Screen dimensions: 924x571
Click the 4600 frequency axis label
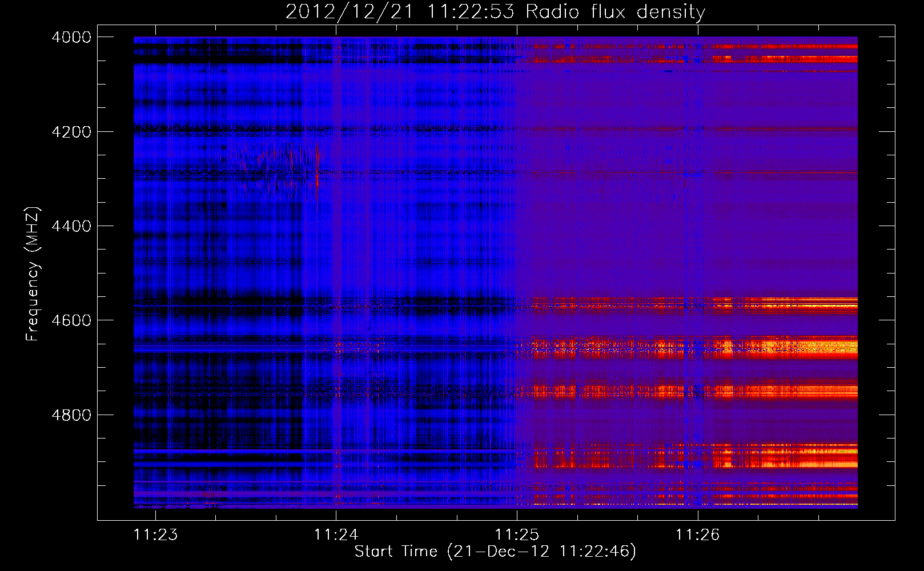click(x=71, y=320)
